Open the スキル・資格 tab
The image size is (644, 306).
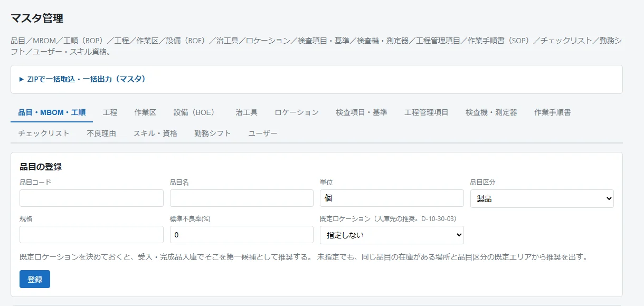tap(155, 133)
